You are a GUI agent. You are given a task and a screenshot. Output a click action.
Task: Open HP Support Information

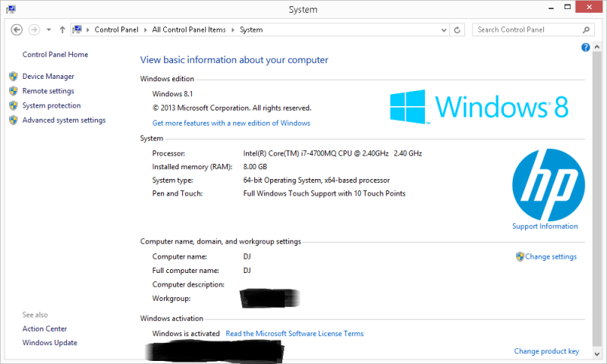(x=545, y=226)
